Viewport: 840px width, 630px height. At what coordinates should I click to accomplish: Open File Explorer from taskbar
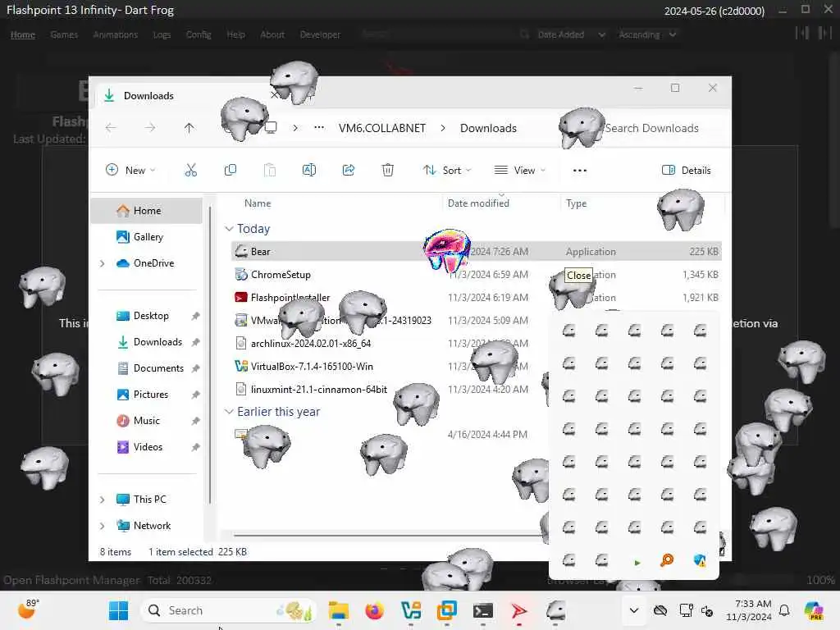338,610
